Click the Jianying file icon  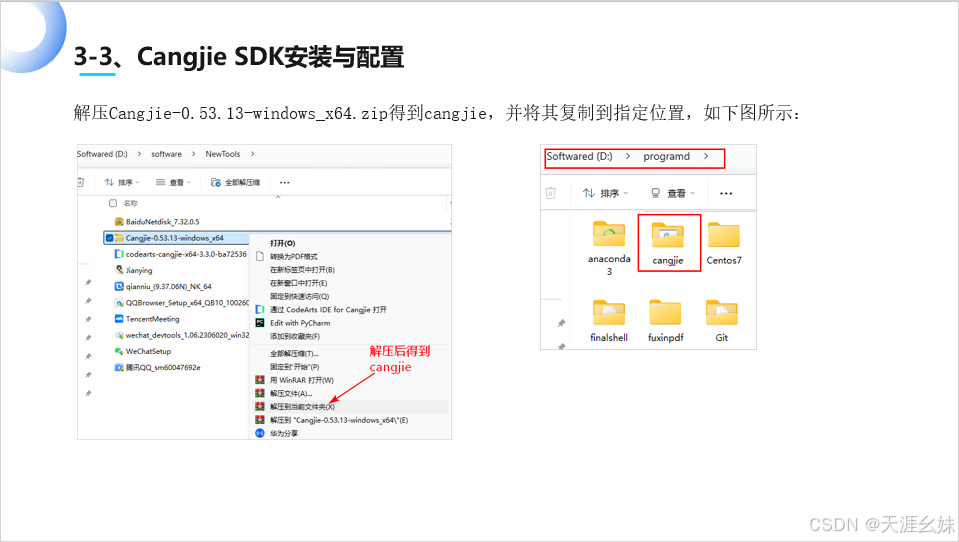pos(119,270)
